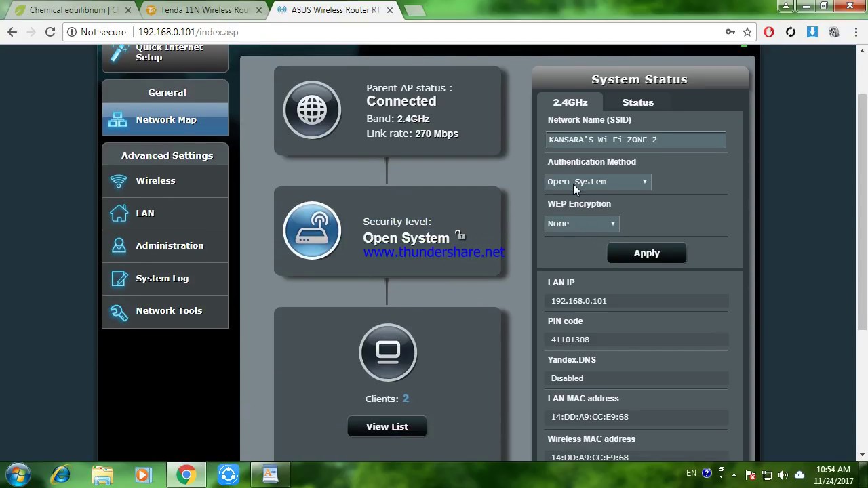
Task: Open the Quick Internet Setup wizard
Action: (x=165, y=53)
